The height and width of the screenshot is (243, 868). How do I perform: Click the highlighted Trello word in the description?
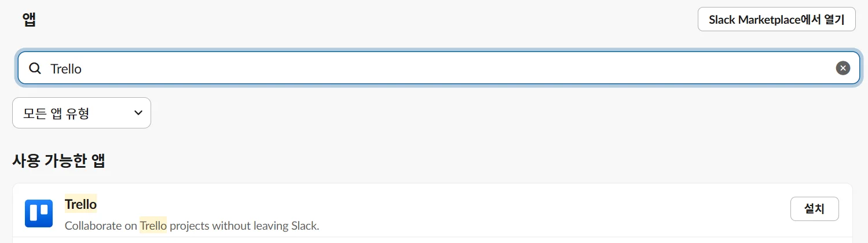pyautogui.click(x=153, y=226)
